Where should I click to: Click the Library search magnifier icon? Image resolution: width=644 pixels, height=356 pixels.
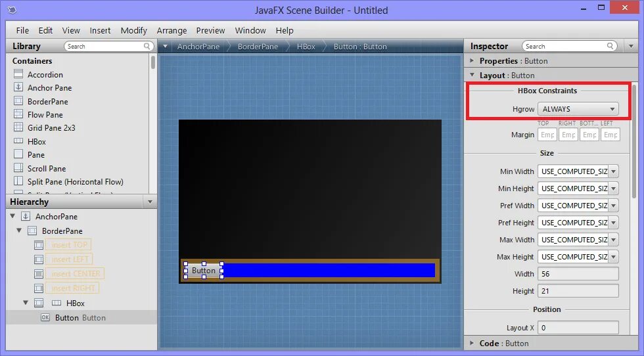click(x=147, y=46)
